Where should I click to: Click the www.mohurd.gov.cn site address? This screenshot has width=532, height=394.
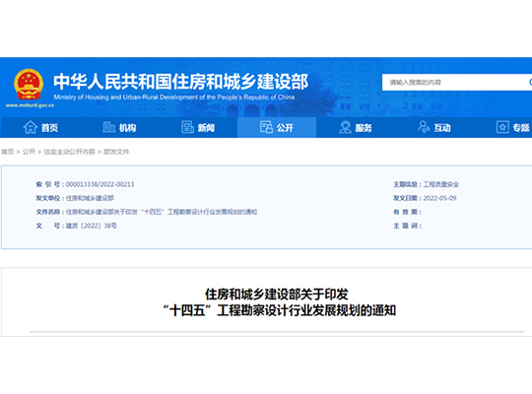[x=30, y=105]
